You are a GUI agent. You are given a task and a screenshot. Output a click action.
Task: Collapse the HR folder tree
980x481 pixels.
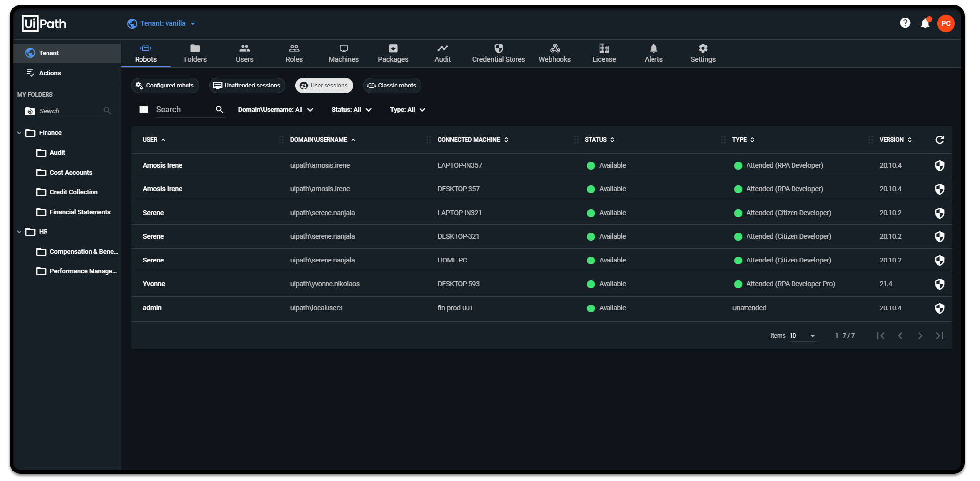coord(19,232)
